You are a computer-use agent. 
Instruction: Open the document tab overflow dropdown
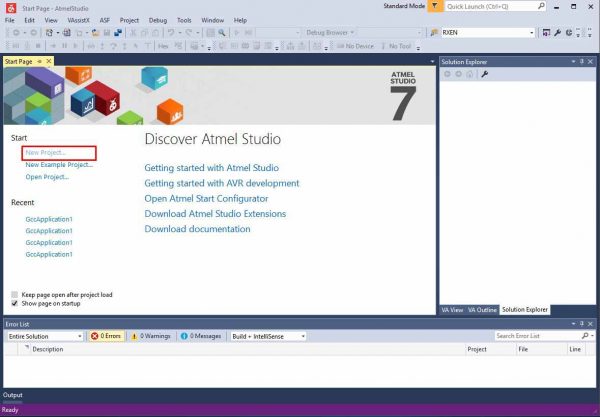point(432,62)
